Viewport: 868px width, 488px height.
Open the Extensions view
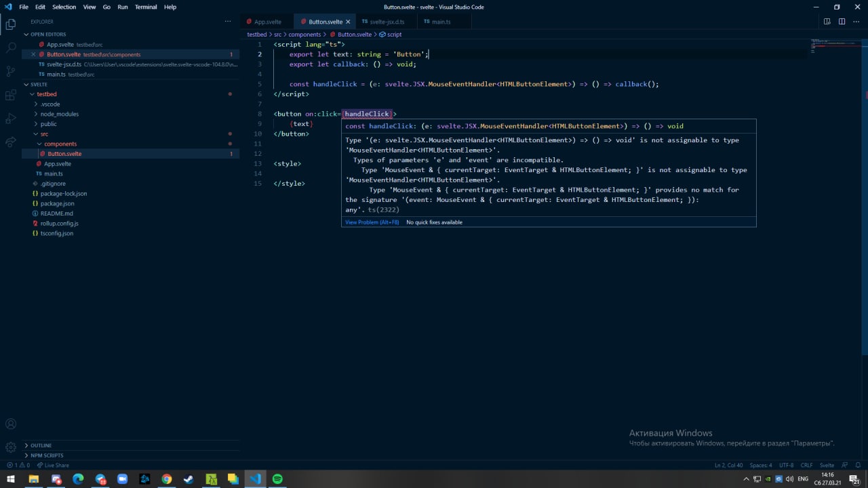[x=11, y=95]
